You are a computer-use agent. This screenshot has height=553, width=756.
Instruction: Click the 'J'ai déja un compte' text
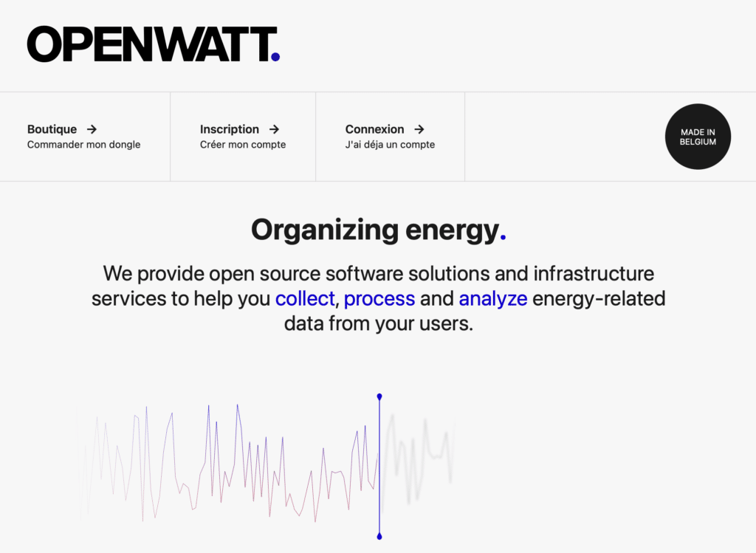[x=390, y=145]
